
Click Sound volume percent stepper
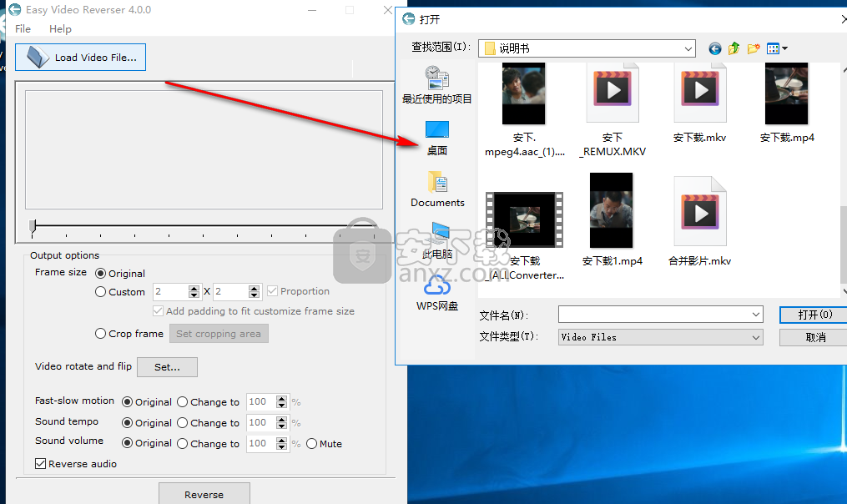281,443
